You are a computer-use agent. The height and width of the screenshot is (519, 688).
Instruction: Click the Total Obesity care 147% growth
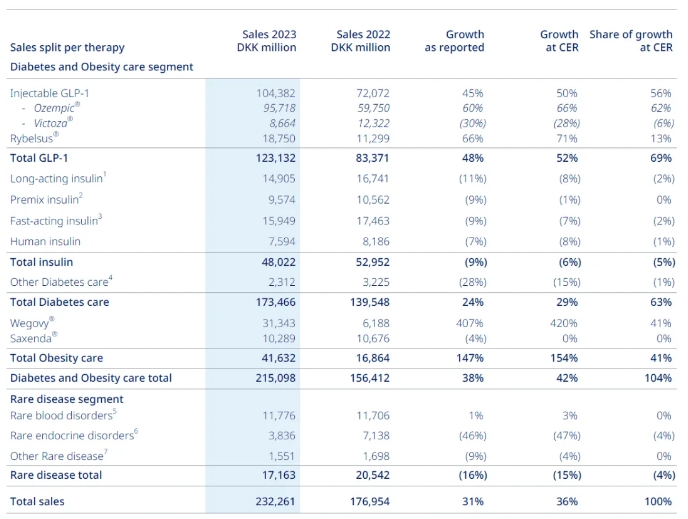(x=470, y=358)
